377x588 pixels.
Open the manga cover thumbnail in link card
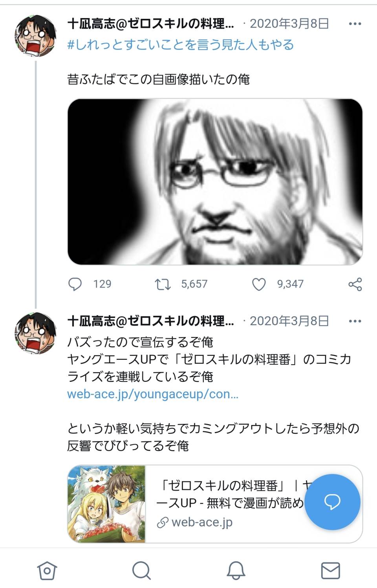(106, 504)
